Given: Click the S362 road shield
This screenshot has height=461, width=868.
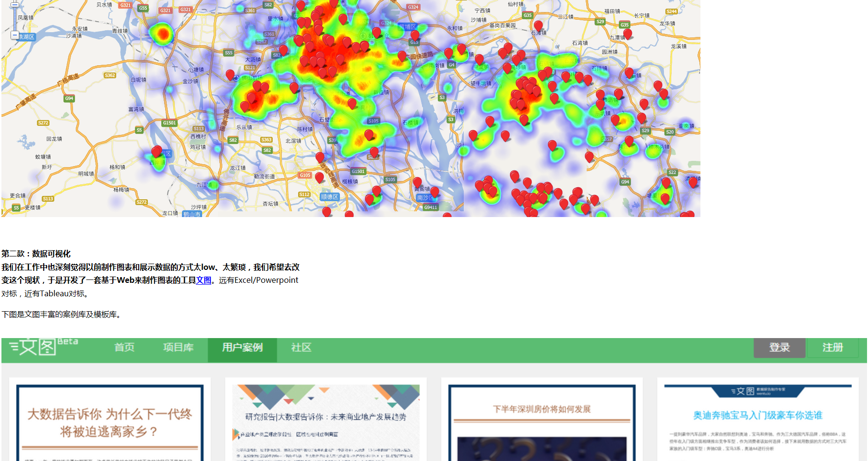Looking at the screenshot, I should tap(110, 75).
